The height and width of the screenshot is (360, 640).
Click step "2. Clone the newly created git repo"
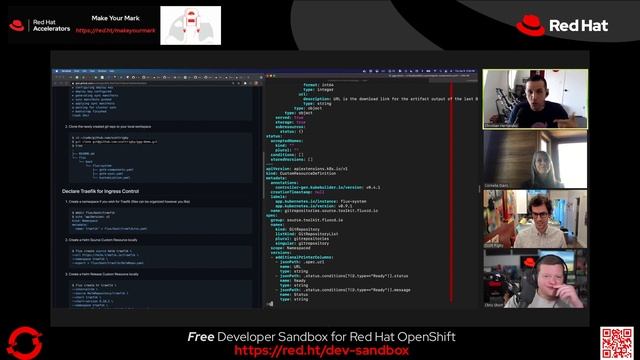pos(108,127)
